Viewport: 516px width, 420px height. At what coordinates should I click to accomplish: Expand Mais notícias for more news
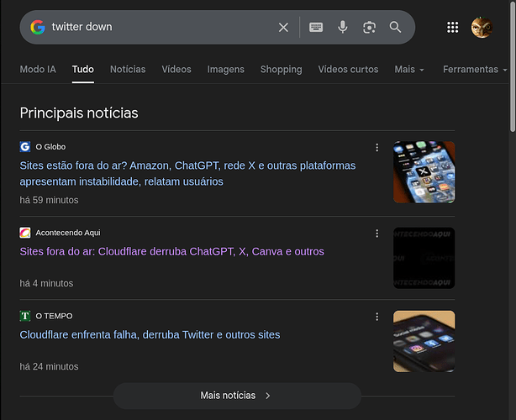point(237,395)
